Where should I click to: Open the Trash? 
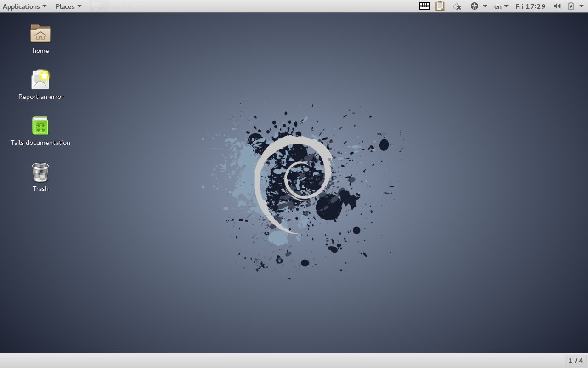(x=40, y=171)
